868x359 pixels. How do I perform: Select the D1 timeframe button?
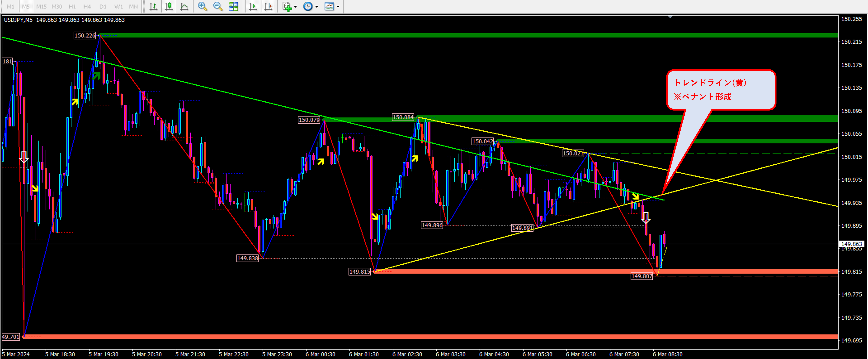[103, 6]
